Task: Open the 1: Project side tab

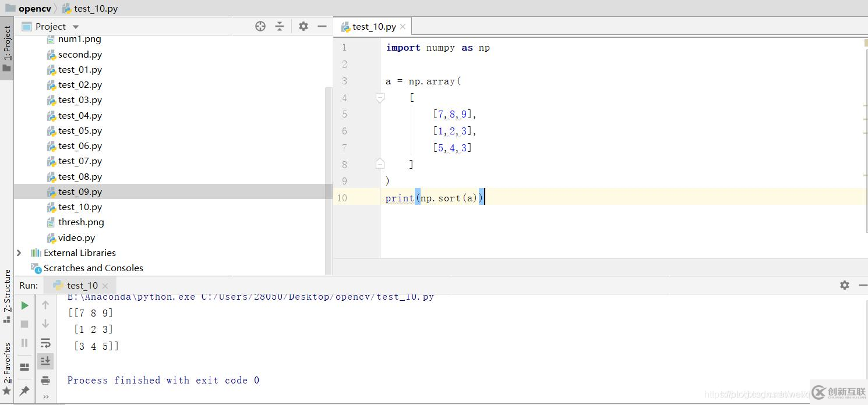Action: click(7, 48)
